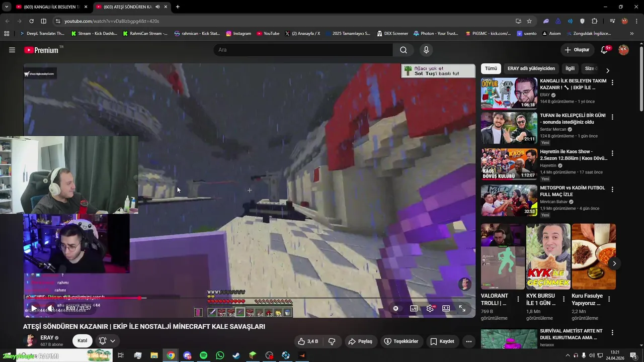Select the Tümü filter chip
The width and height of the screenshot is (644, 362).
point(491,68)
